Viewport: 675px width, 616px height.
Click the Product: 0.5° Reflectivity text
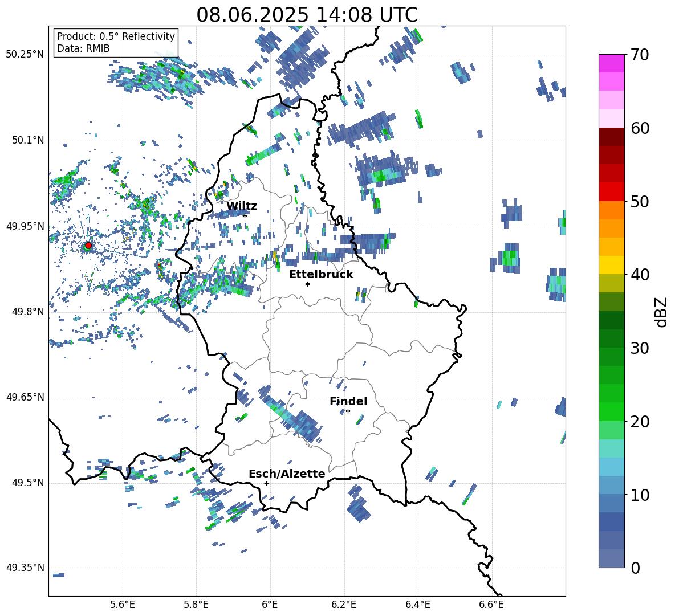coord(116,36)
